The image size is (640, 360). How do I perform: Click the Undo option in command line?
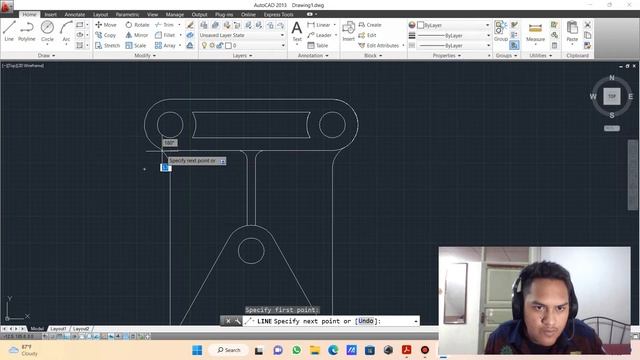[x=366, y=321]
